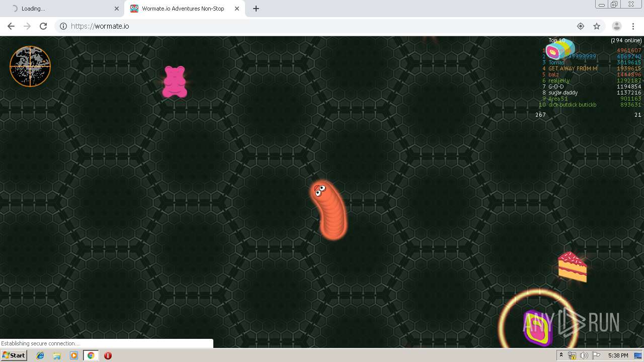View site information icon in address bar

pos(63,26)
